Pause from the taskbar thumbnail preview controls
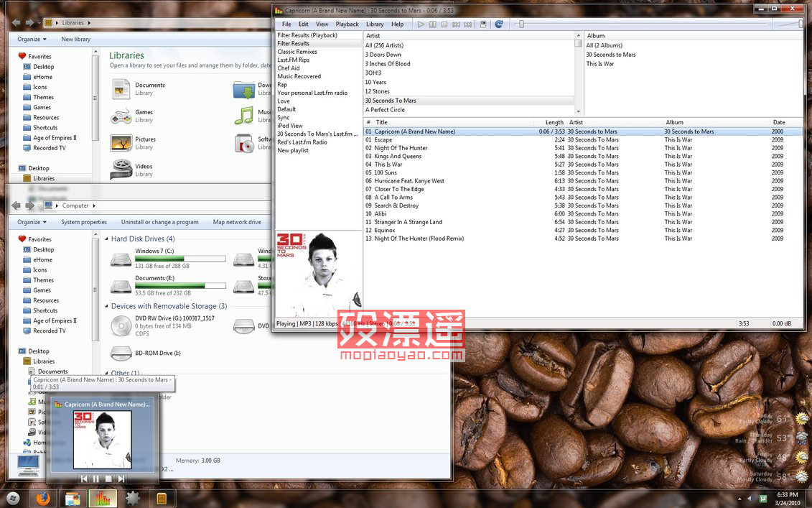The width and height of the screenshot is (812, 508). (x=96, y=479)
